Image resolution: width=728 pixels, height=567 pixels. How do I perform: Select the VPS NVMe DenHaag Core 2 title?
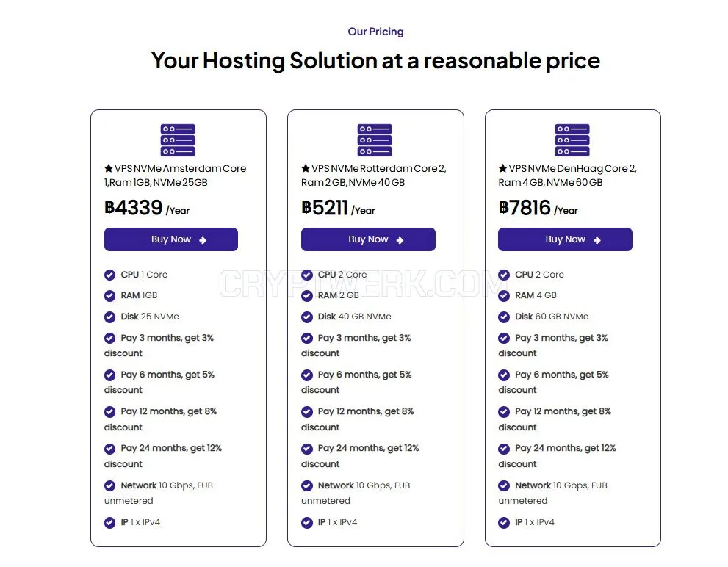(x=567, y=175)
